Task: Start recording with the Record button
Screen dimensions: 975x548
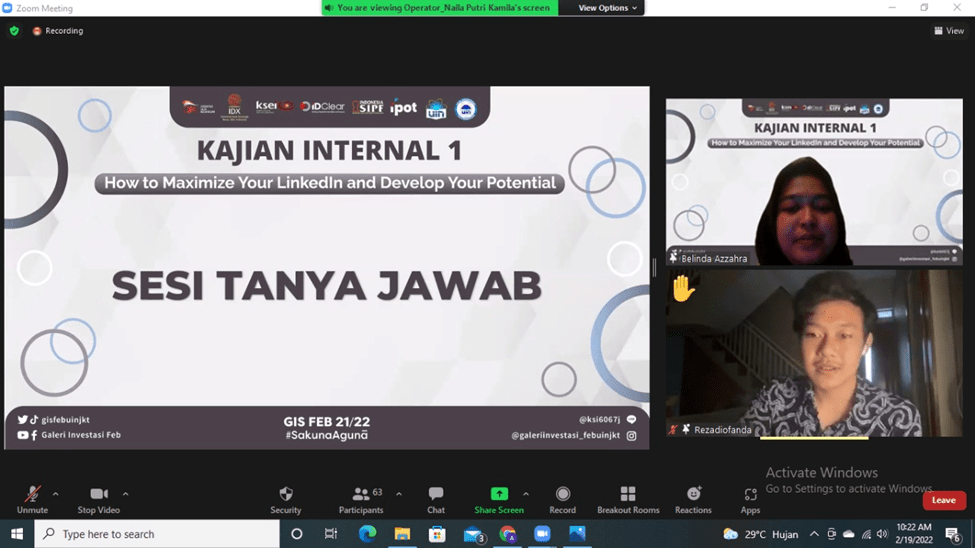Action: click(x=562, y=495)
